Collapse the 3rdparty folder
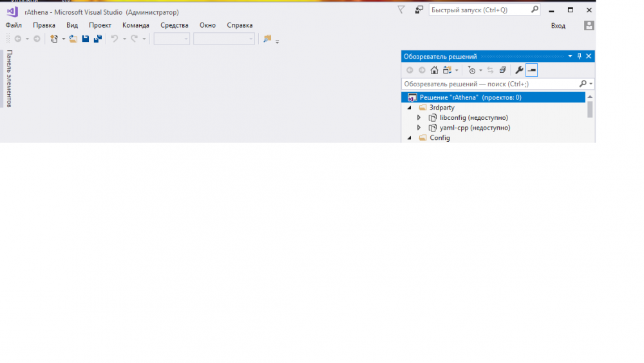 click(410, 108)
